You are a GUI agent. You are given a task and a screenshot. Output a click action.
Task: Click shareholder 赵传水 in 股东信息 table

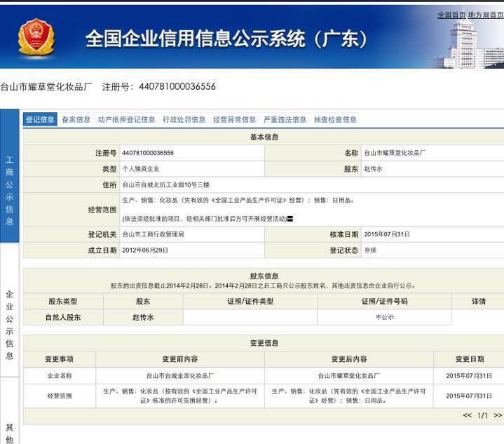click(x=143, y=317)
